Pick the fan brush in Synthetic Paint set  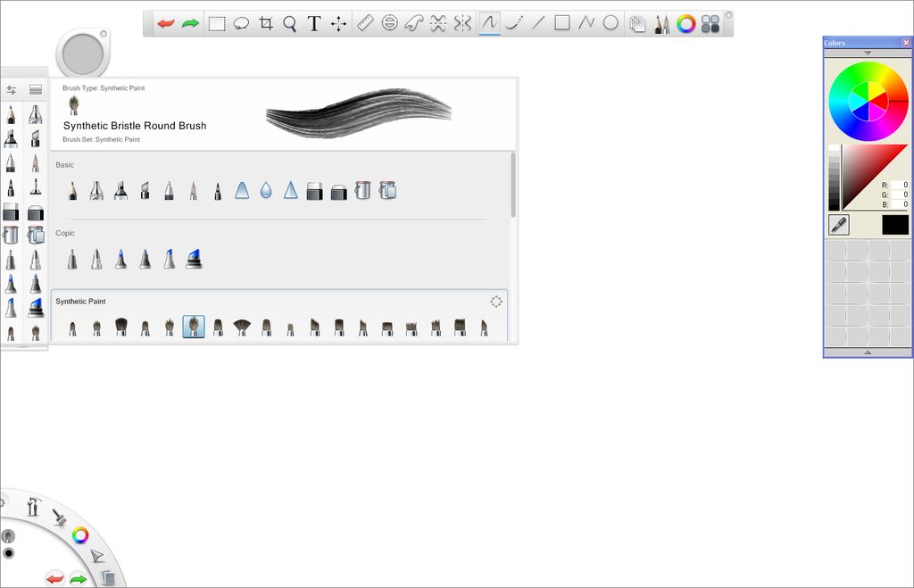coord(242,327)
